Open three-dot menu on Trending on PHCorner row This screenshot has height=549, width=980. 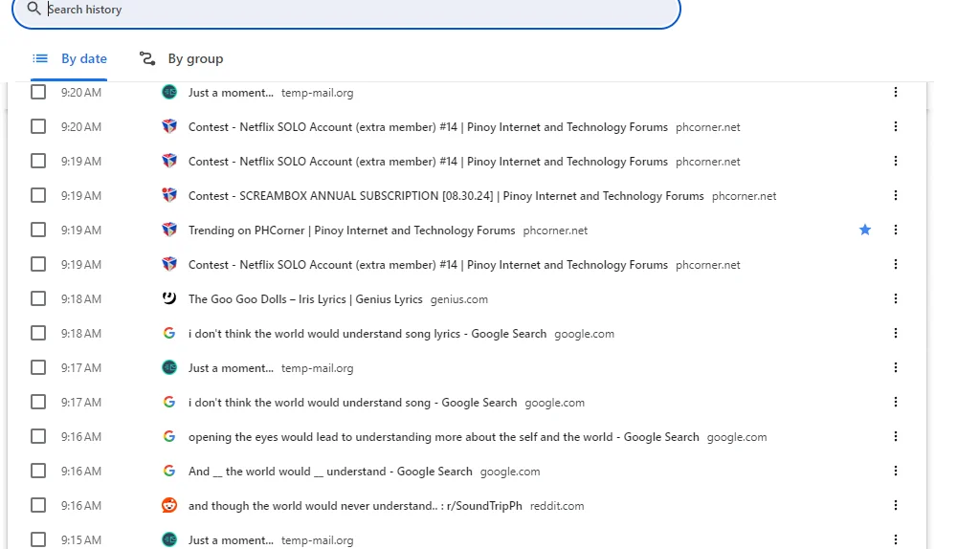pos(896,230)
